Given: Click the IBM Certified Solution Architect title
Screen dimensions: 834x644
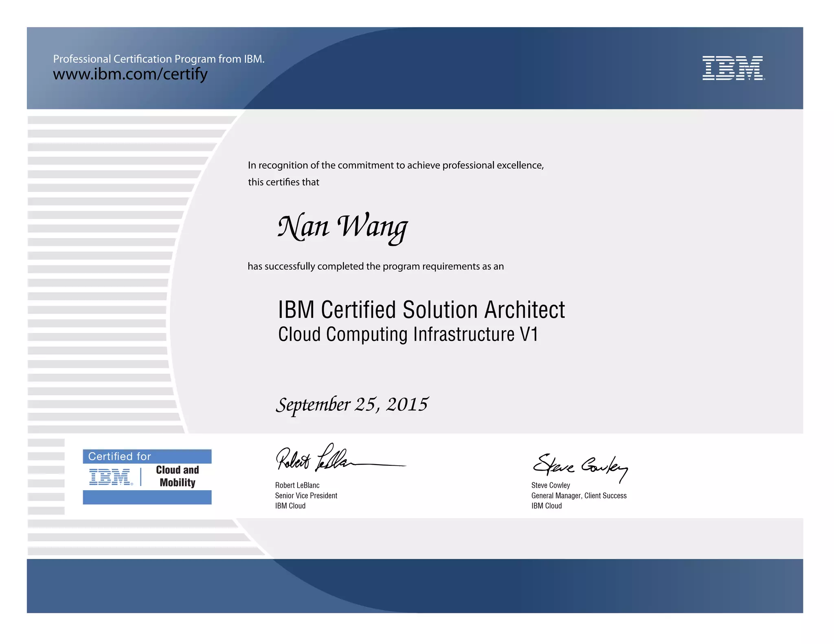Looking at the screenshot, I should [421, 310].
